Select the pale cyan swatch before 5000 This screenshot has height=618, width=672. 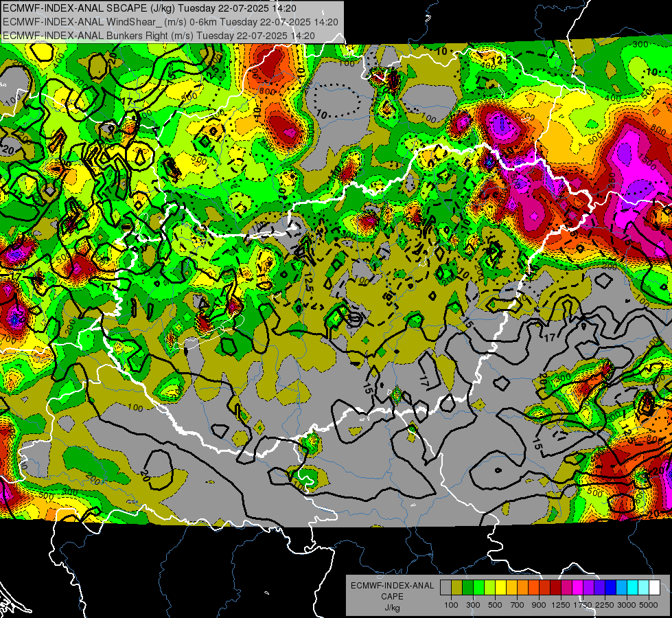pyautogui.click(x=644, y=588)
